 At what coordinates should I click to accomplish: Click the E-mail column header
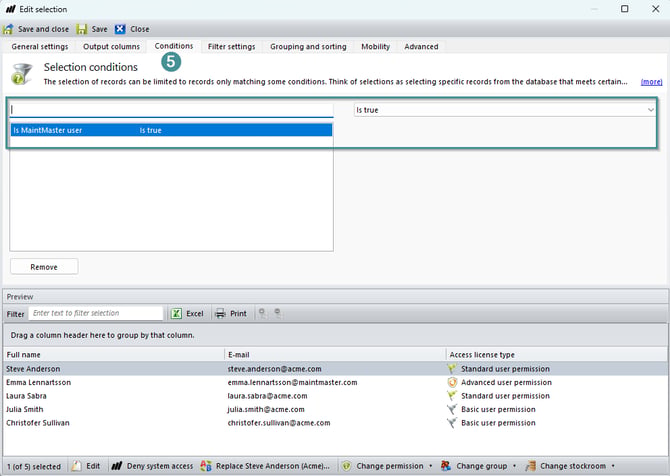[335, 355]
